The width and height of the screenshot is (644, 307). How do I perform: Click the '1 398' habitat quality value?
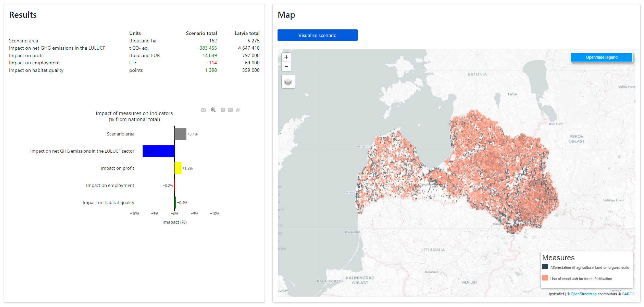(x=211, y=70)
